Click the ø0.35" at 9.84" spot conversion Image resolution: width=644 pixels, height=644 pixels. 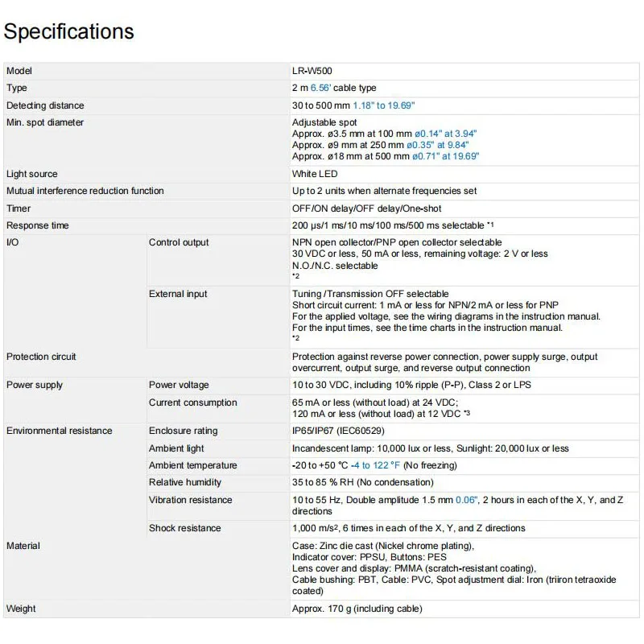click(437, 145)
